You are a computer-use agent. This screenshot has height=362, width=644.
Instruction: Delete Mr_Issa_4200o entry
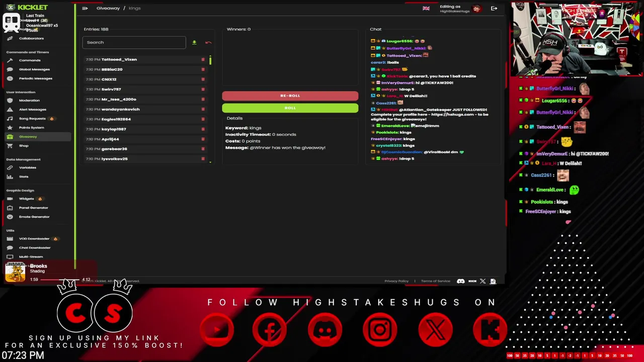[x=203, y=100]
